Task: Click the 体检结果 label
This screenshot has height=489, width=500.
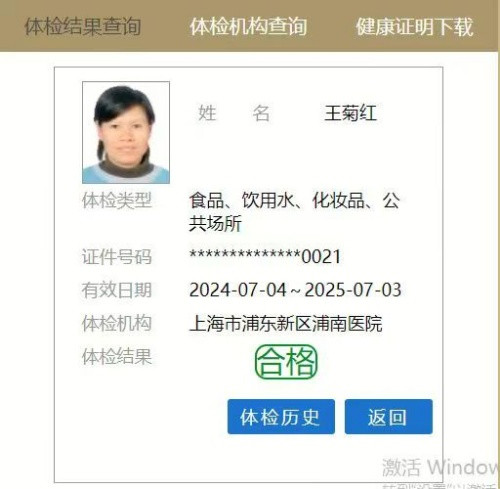Action: point(117,357)
